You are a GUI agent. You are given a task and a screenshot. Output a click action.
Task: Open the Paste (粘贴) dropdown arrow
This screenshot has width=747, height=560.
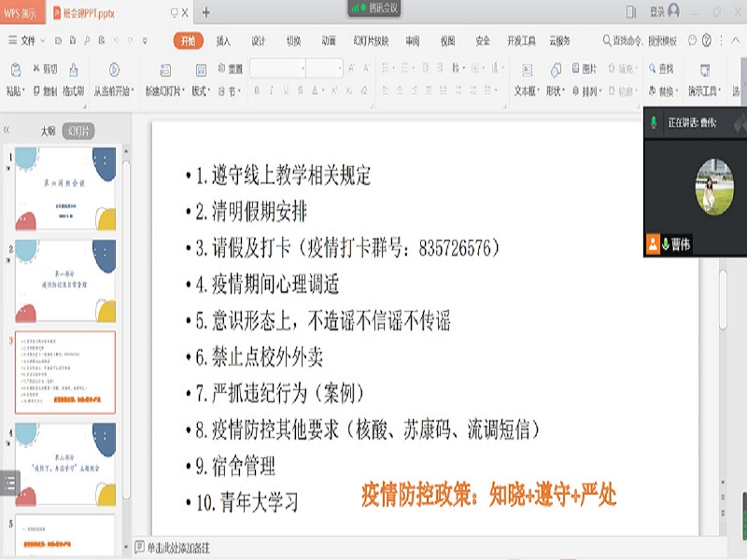pyautogui.click(x=25, y=90)
